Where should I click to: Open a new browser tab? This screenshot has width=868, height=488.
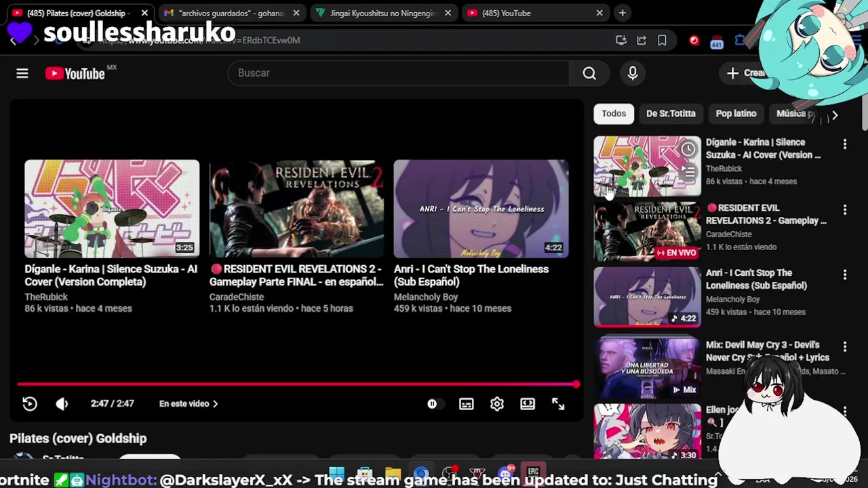click(x=623, y=13)
